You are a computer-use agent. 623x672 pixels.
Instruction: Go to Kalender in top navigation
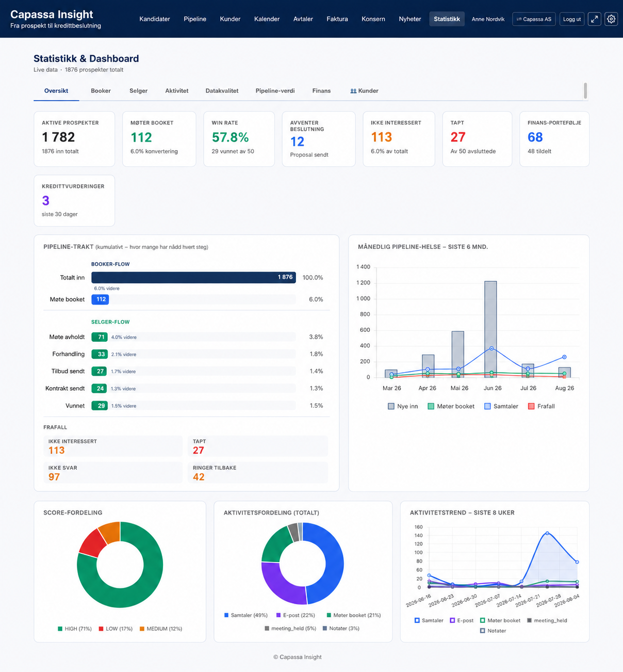[267, 19]
